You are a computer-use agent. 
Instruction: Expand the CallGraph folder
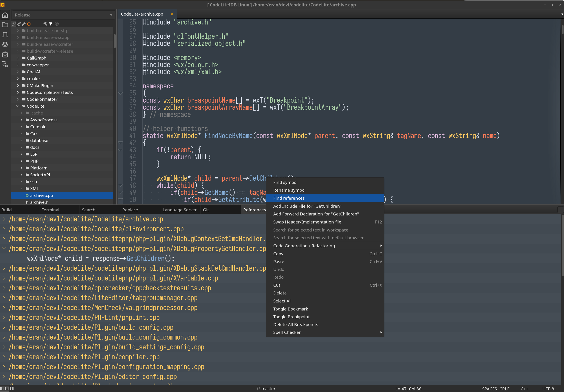pos(18,58)
